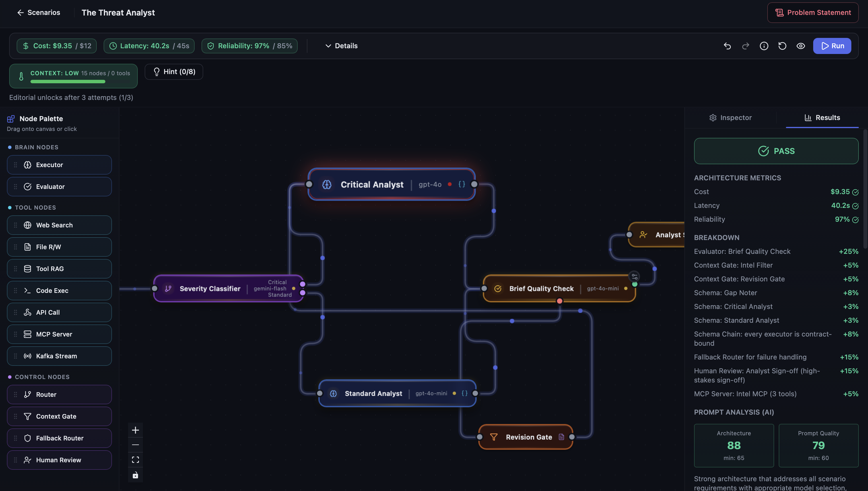Image resolution: width=868 pixels, height=491 pixels.
Task: Open the info circle icon
Action: click(764, 46)
